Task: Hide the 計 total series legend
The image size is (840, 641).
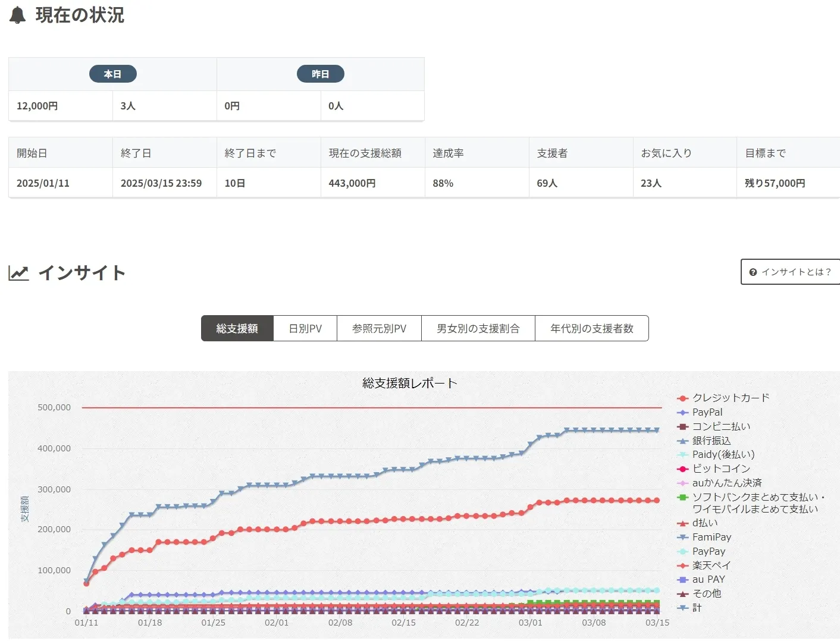Action: coord(696,608)
